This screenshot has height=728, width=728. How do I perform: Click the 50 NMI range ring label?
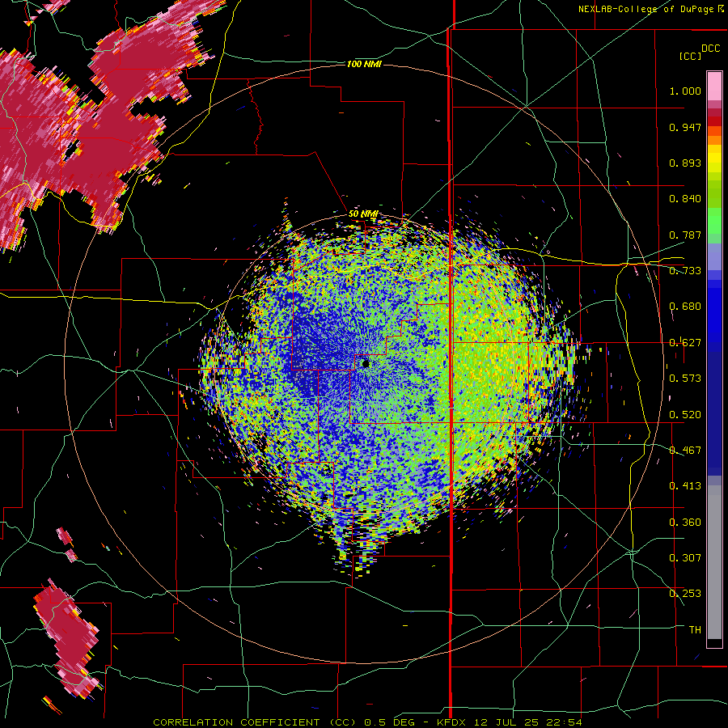coord(362,214)
